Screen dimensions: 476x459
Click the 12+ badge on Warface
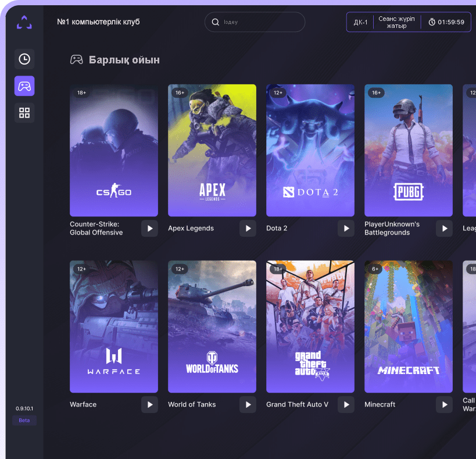pyautogui.click(x=81, y=269)
